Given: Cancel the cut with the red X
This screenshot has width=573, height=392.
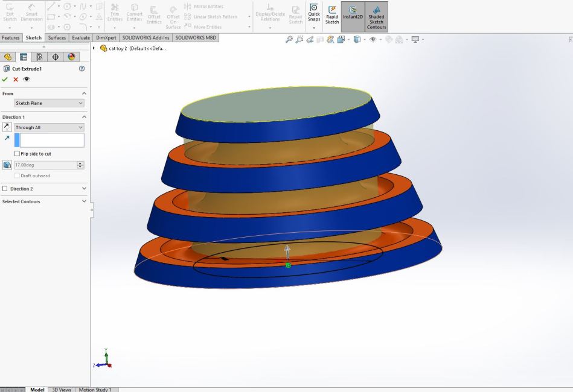Looking at the screenshot, I should (16, 80).
